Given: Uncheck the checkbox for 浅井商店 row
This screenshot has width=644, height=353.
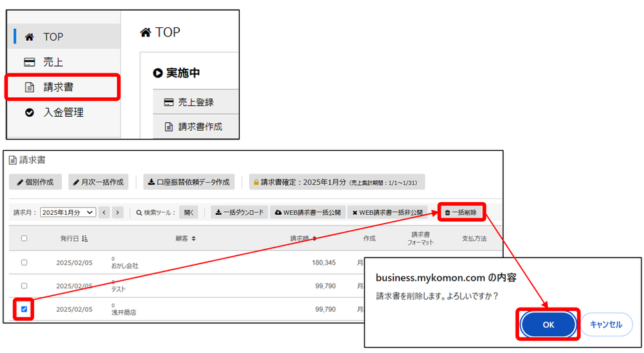Looking at the screenshot, I should (x=25, y=309).
